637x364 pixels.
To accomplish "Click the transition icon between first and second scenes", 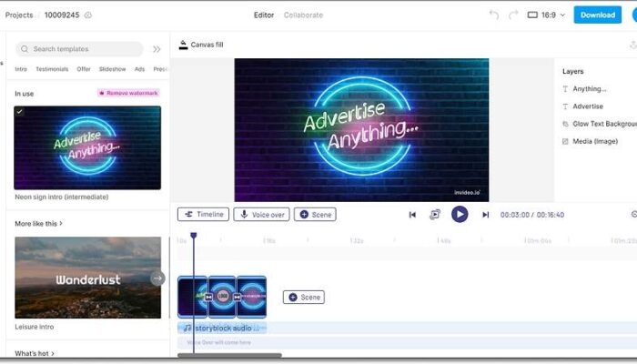I will [x=208, y=298].
